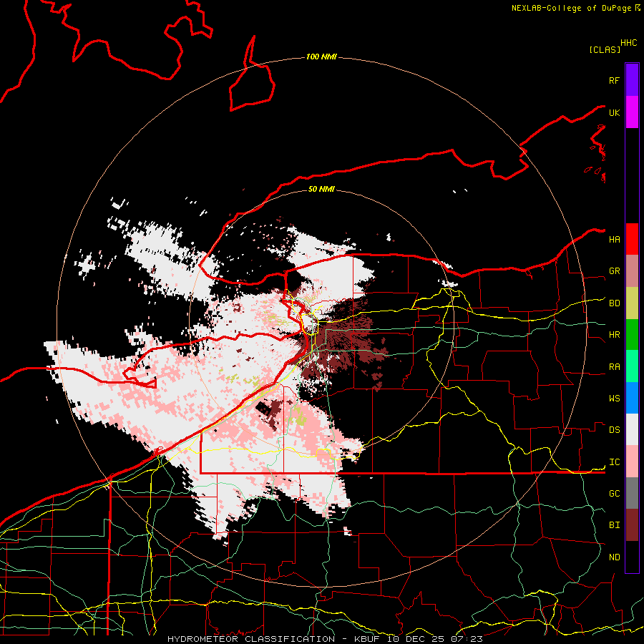Click the BD legend label

click(614, 303)
